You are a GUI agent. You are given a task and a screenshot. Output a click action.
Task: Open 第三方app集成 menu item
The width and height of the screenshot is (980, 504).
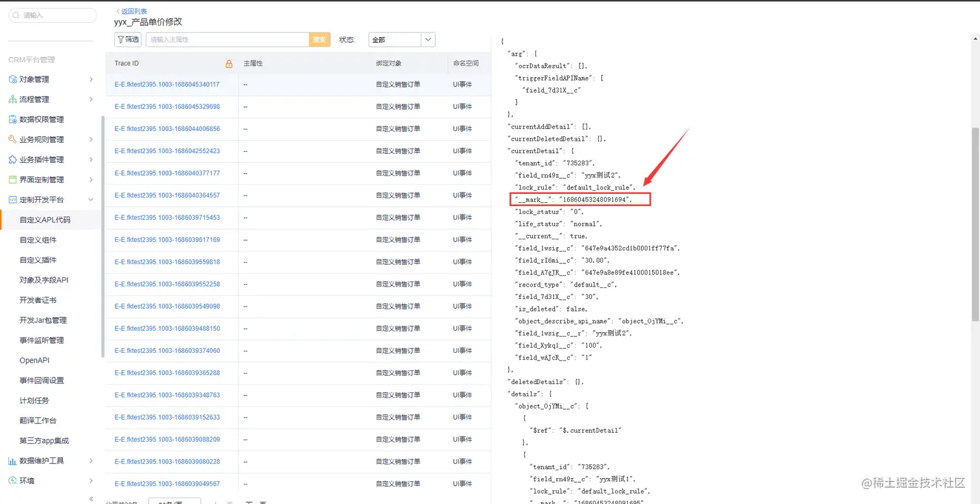44,441
